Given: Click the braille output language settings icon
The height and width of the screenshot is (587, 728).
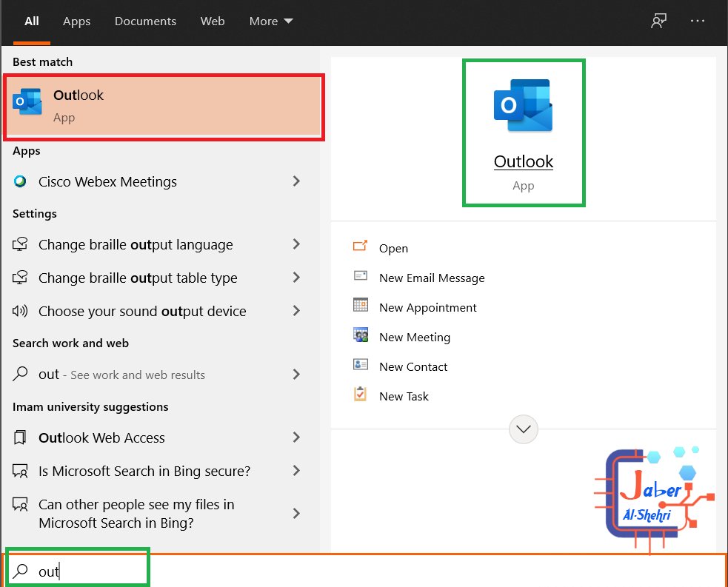Looking at the screenshot, I should point(20,244).
